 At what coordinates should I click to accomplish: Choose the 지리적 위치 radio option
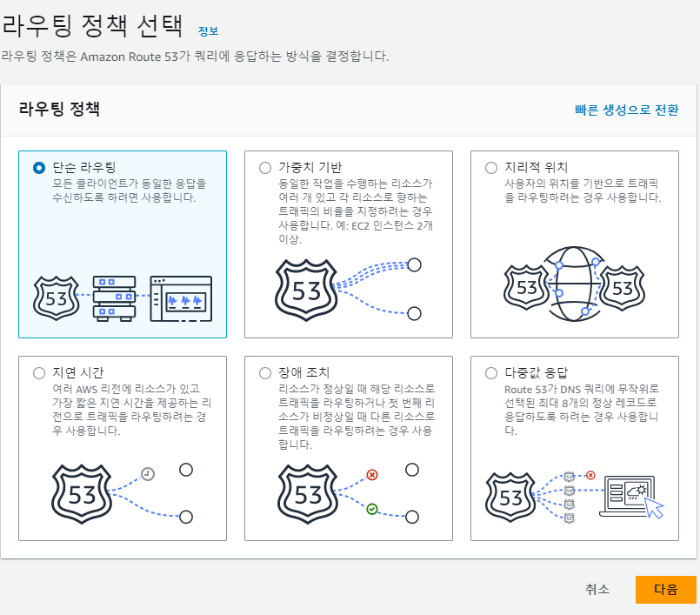(491, 168)
